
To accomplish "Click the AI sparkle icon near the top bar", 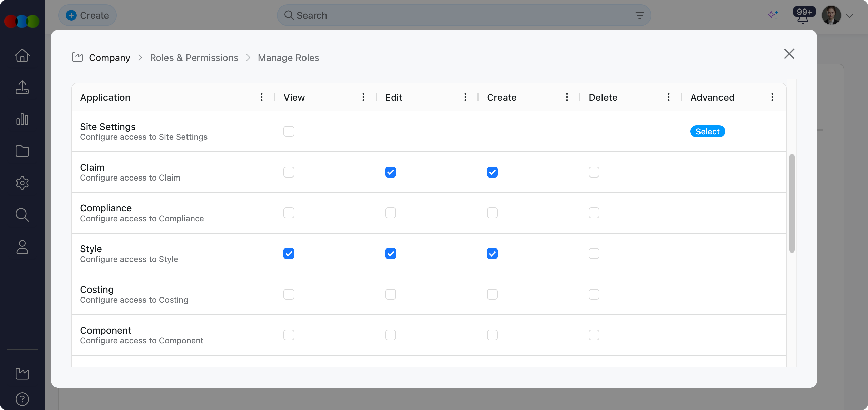I will (773, 15).
